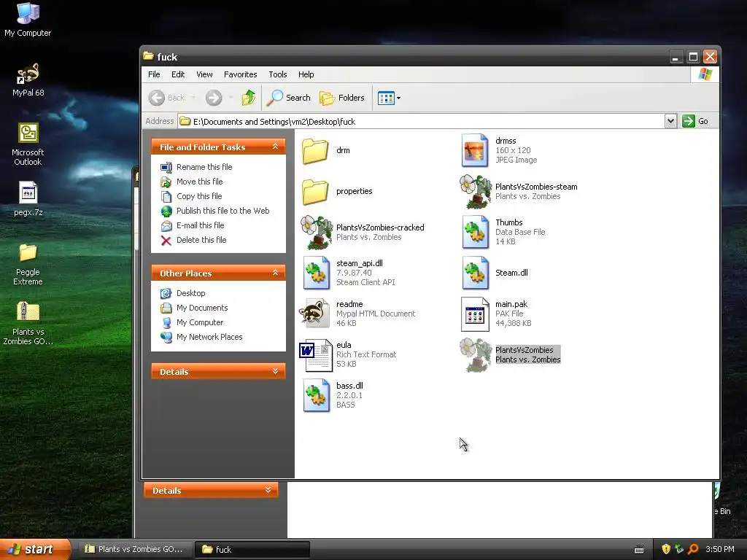Click Move this file
Image resolution: width=747 pixels, height=560 pixels.
point(200,182)
